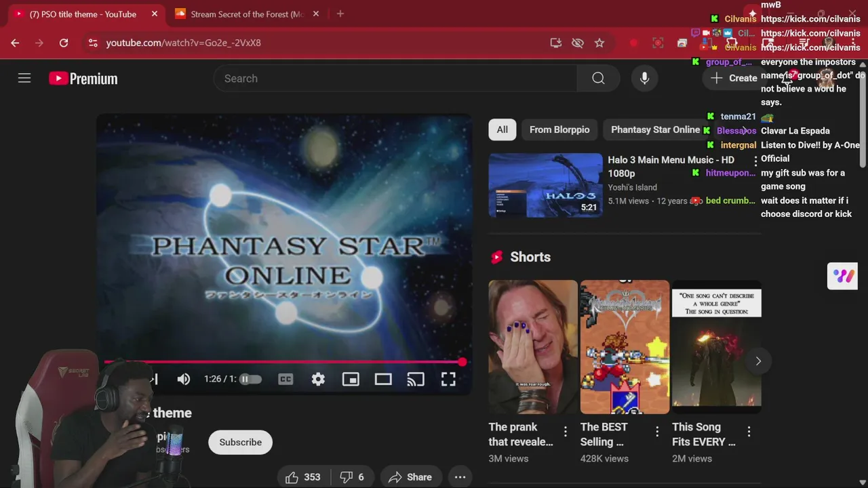The width and height of the screenshot is (868, 488).
Task: Open options for The BEST Selling short
Action: [x=656, y=431]
